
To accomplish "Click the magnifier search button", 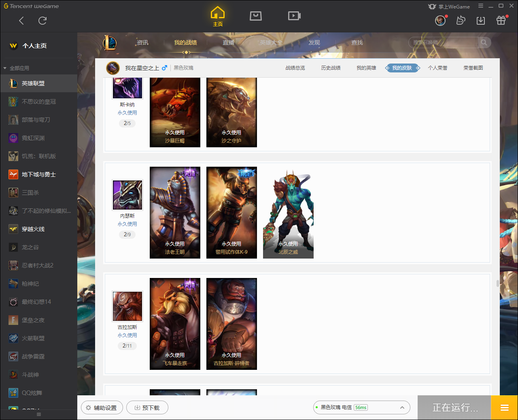I will point(484,42).
